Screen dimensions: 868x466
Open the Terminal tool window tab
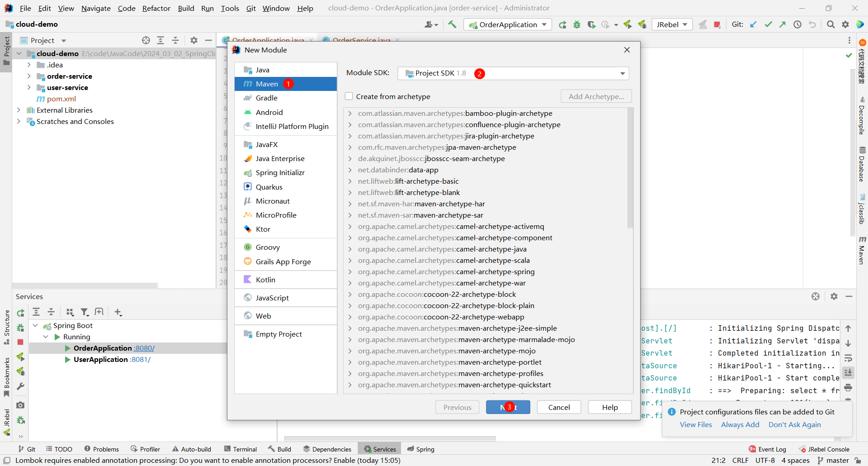click(241, 449)
